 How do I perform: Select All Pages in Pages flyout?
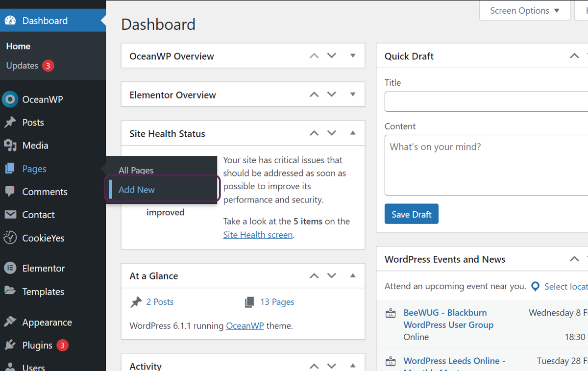pos(136,170)
